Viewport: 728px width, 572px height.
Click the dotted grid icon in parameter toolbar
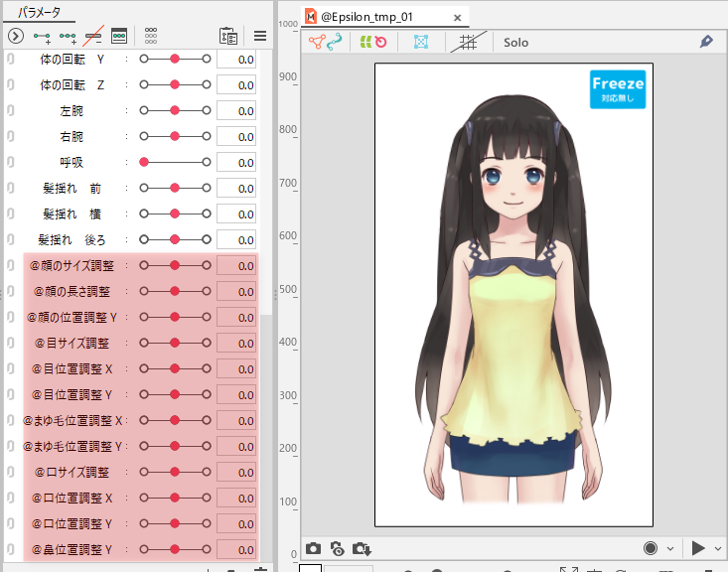point(151,36)
